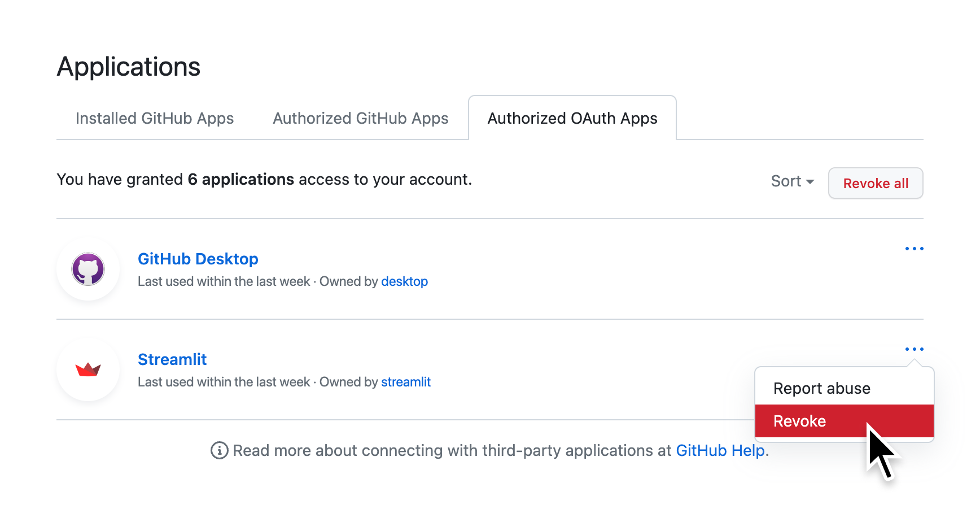
Task: Follow the GitHub Help link
Action: [x=721, y=450]
